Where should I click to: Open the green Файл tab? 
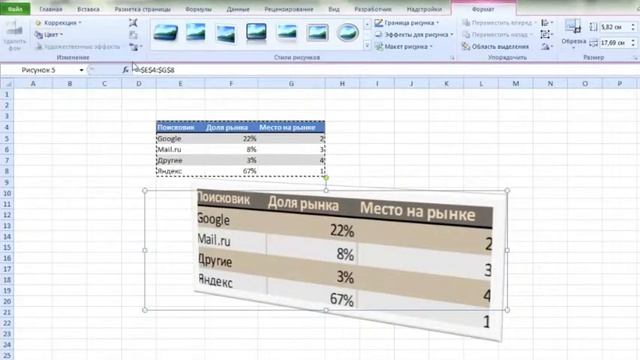coord(15,9)
